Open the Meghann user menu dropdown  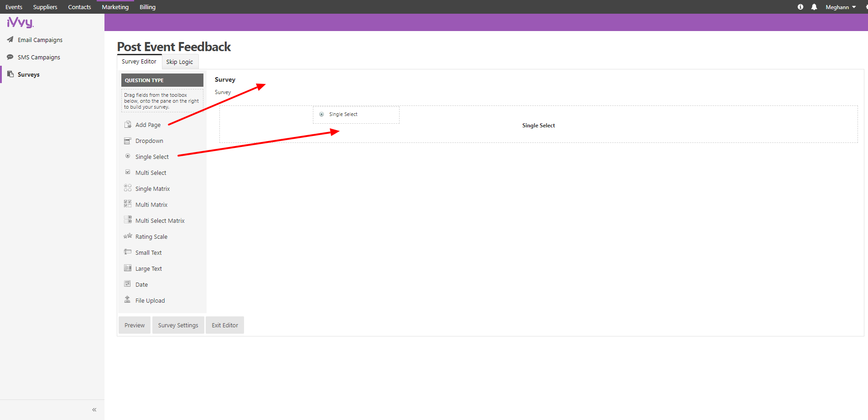pos(841,7)
